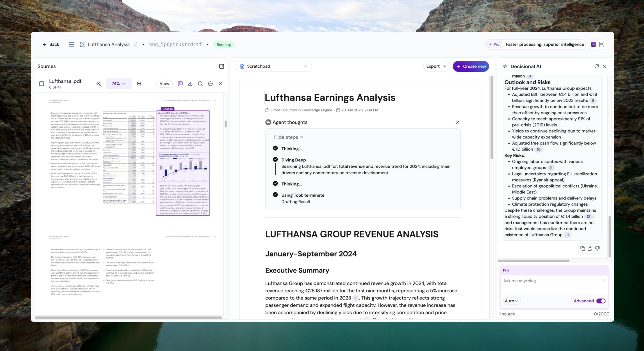
Task: Zoom out of the PDF
Action: point(98,84)
